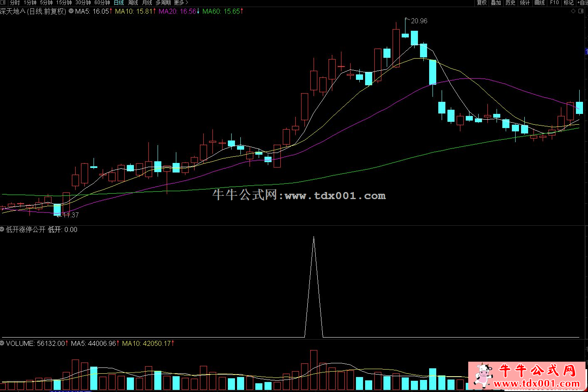Click the 11.37 low price label
588x392 pixels.
pyautogui.click(x=71, y=215)
